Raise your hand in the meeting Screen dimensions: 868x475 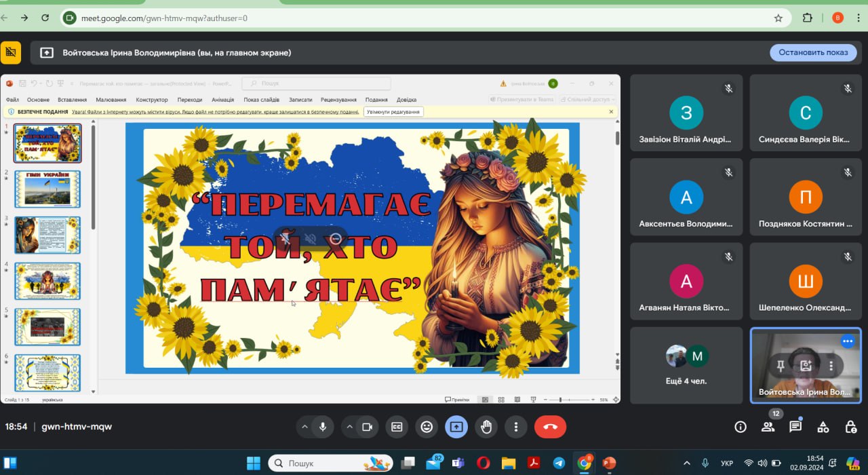[486, 427]
